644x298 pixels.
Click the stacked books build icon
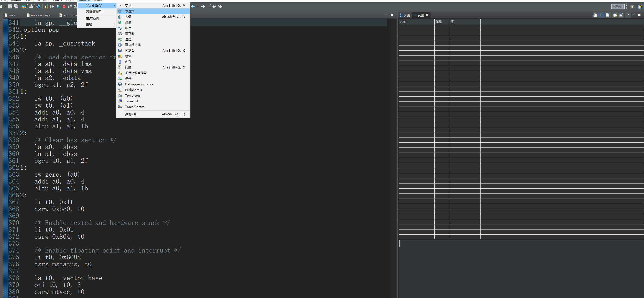[x=24, y=6]
